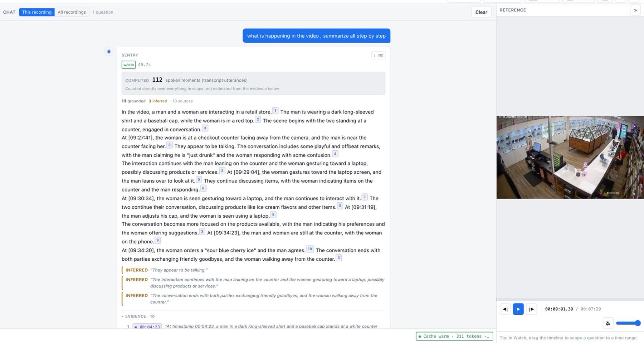The height and width of the screenshot is (343, 644).
Task: Click the store camera video frame
Action: (570, 157)
